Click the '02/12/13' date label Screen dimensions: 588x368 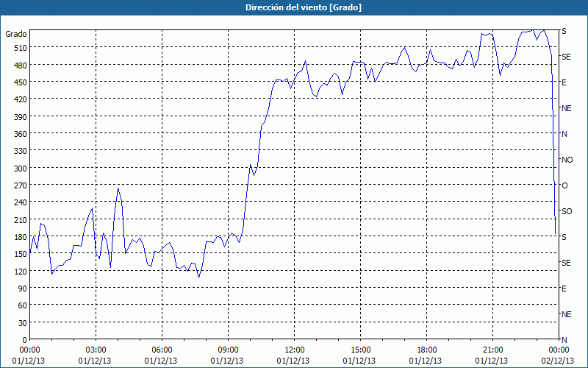coord(558,361)
